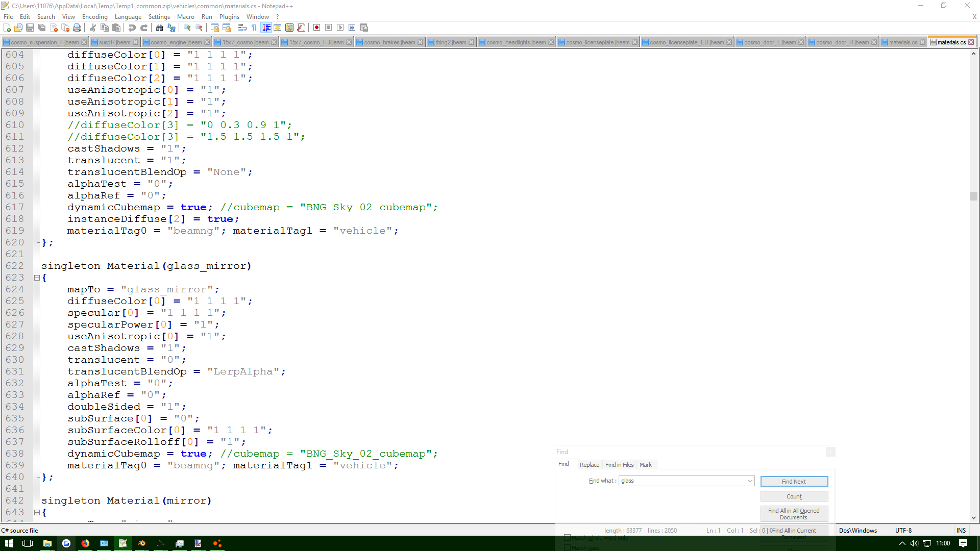Toggle Match case checkbox
The height and width of the screenshot is (551, 980).
click(567, 547)
